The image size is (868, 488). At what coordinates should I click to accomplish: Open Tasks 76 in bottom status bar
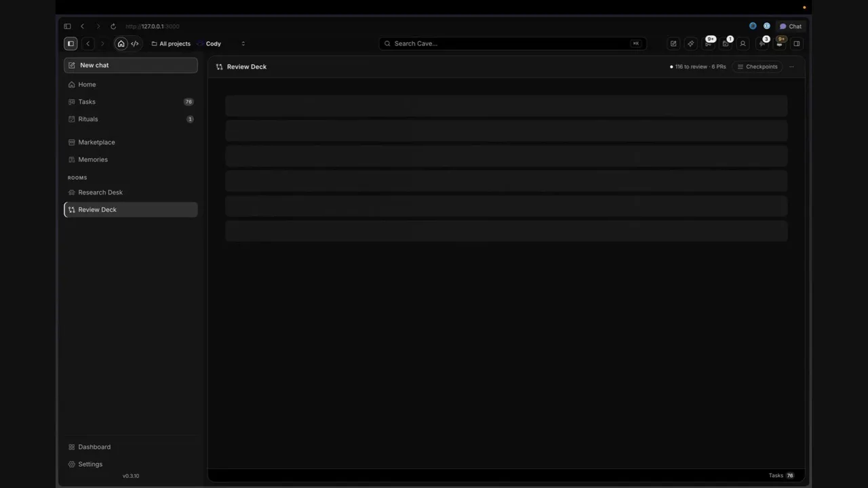(x=781, y=476)
